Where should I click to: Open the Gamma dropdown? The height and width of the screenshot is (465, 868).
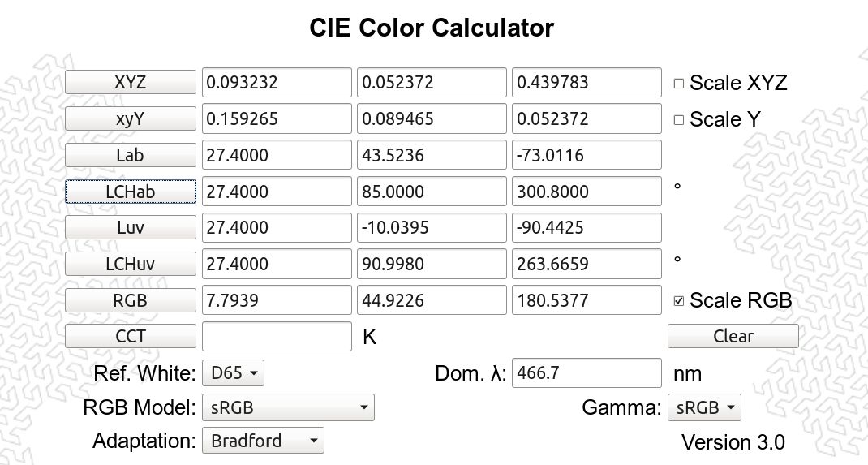pos(704,407)
